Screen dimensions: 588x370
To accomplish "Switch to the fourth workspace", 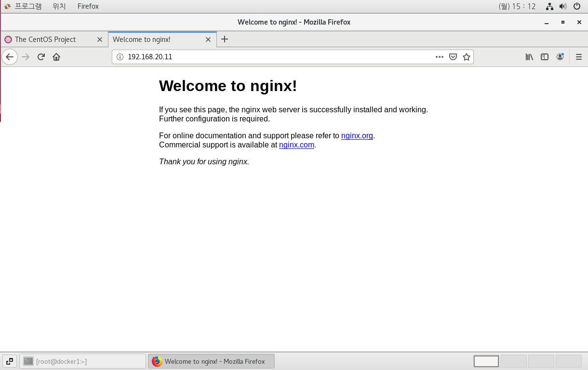I will pyautogui.click(x=569, y=361).
